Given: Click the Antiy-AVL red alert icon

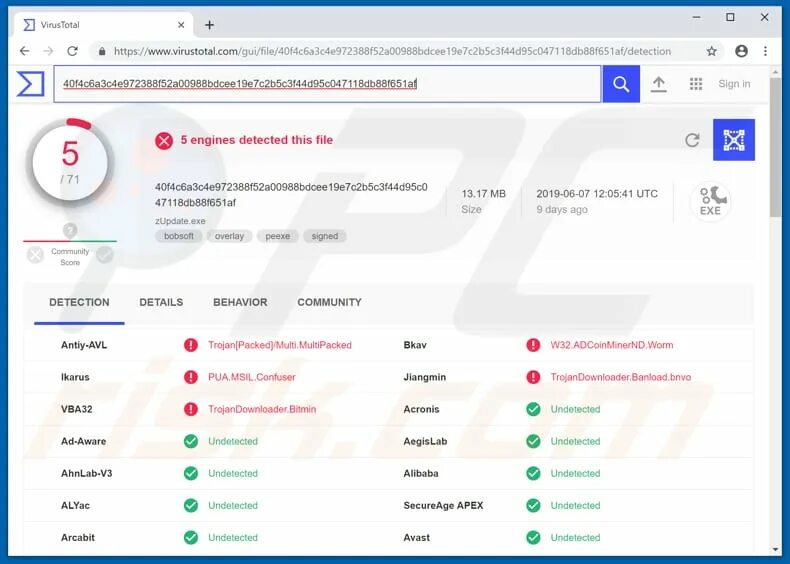Looking at the screenshot, I should (190, 345).
